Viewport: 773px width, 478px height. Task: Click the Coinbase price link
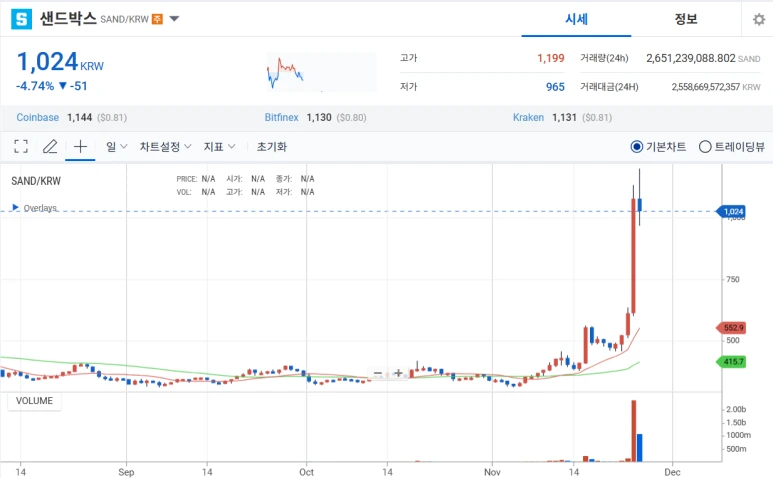click(x=37, y=117)
